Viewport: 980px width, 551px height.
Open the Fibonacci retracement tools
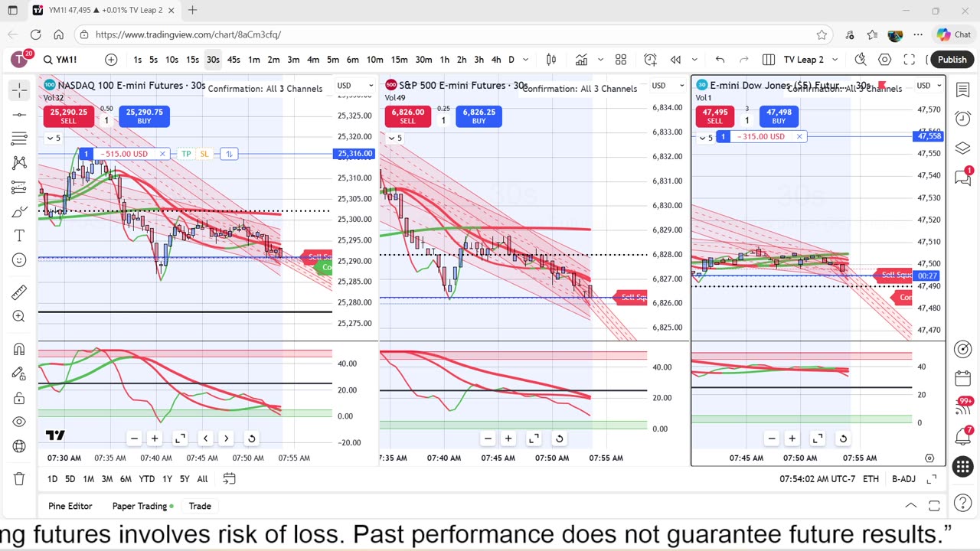[19, 139]
